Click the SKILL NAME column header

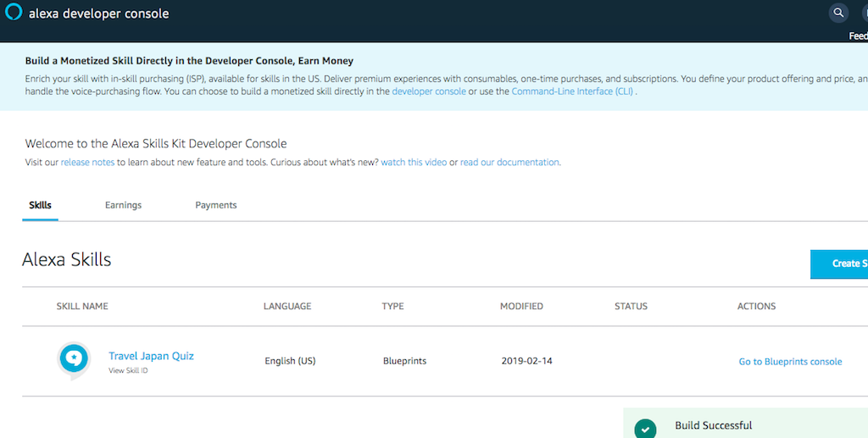click(x=82, y=306)
